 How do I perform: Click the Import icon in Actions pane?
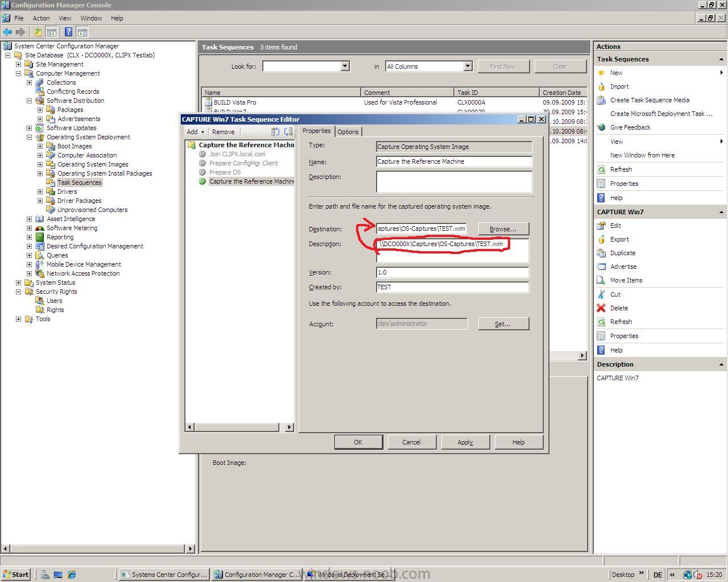[601, 86]
